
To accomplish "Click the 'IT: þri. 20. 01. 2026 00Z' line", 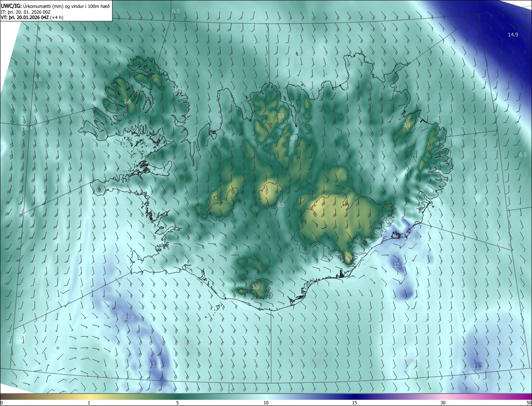I will pyautogui.click(x=26, y=12).
